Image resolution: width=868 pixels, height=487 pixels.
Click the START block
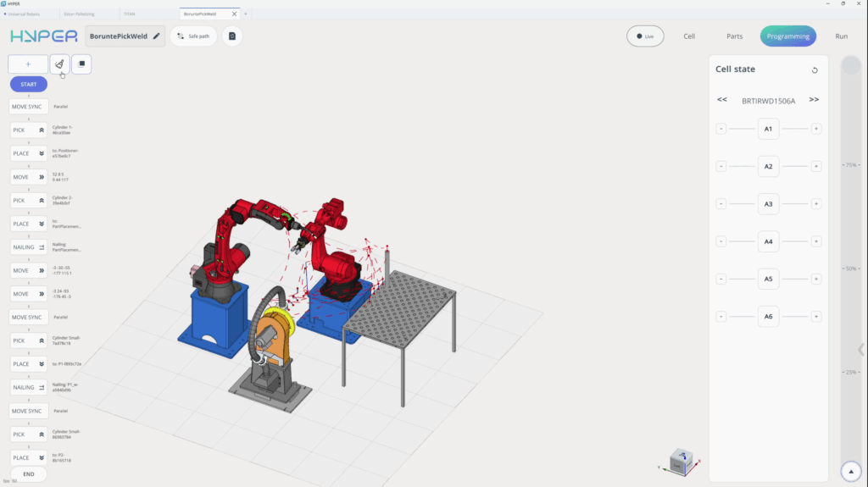[x=29, y=84]
